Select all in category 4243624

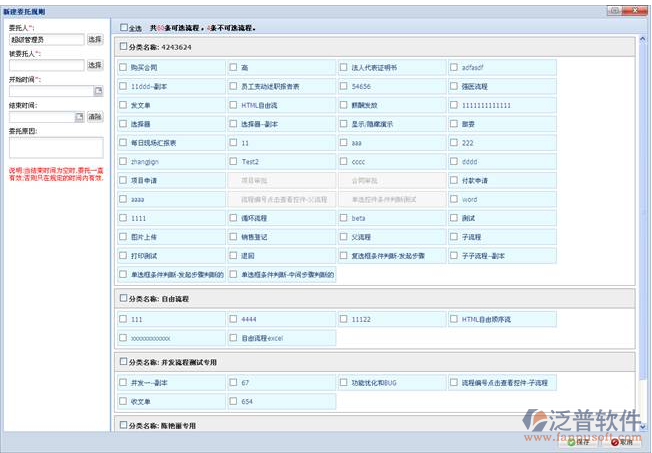123,46
